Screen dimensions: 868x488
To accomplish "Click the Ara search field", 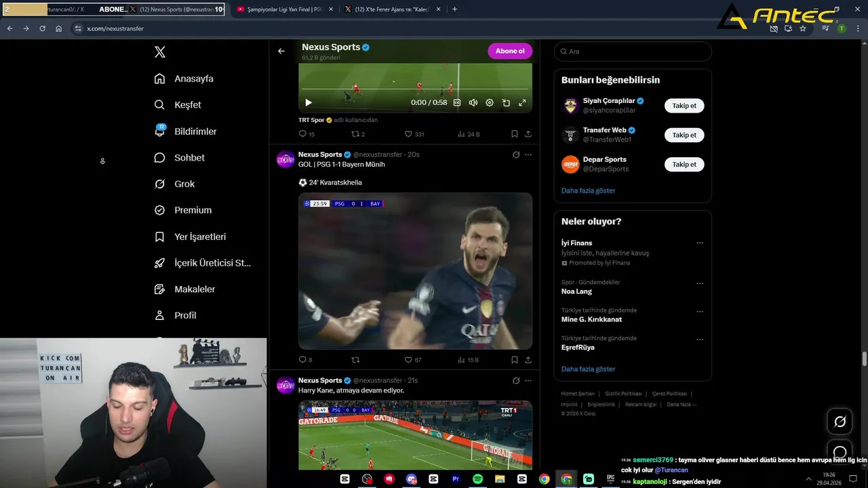I will click(633, 52).
